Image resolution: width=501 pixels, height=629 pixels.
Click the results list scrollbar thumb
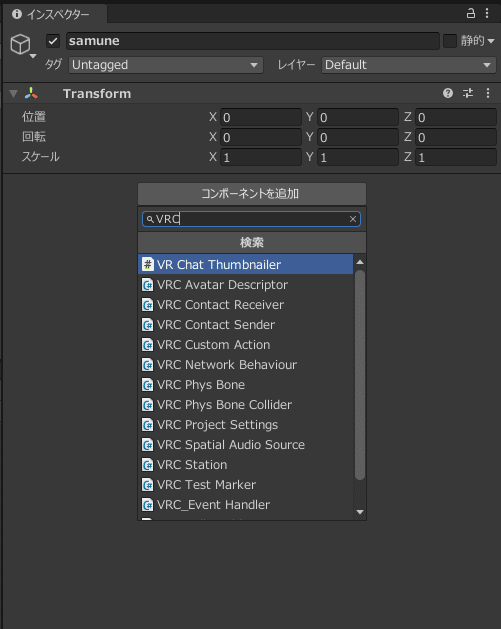tap(360, 375)
